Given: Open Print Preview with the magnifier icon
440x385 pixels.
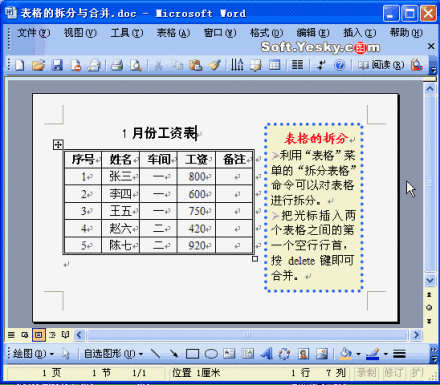Looking at the screenshot, I should click(x=136, y=65).
